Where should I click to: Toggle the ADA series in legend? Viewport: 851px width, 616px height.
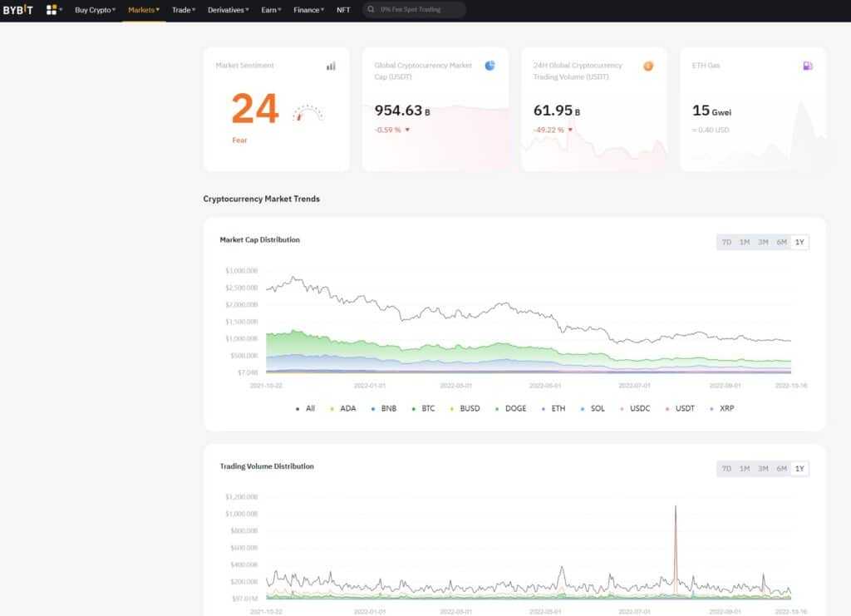(343, 408)
